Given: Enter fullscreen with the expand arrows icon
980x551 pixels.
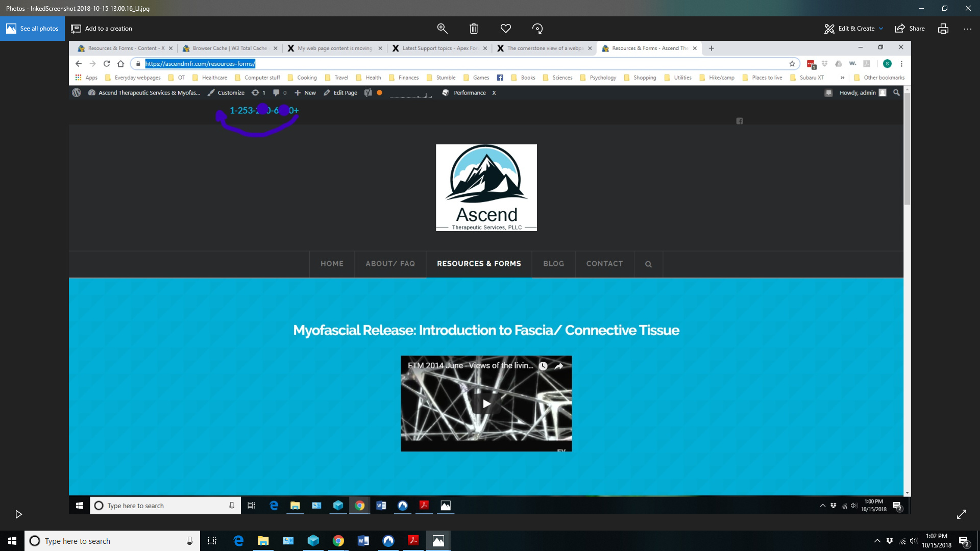Looking at the screenshot, I should (x=962, y=514).
